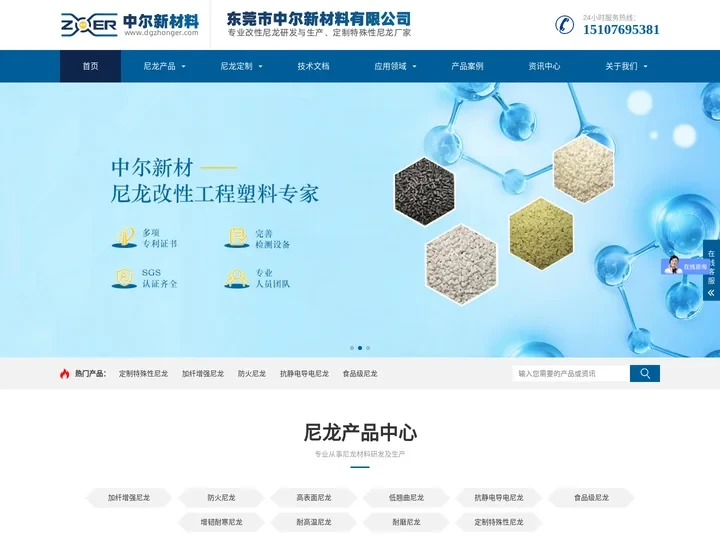Screen dimensions: 720x540
Task: Click the professional team icon
Action: pyautogui.click(x=236, y=278)
